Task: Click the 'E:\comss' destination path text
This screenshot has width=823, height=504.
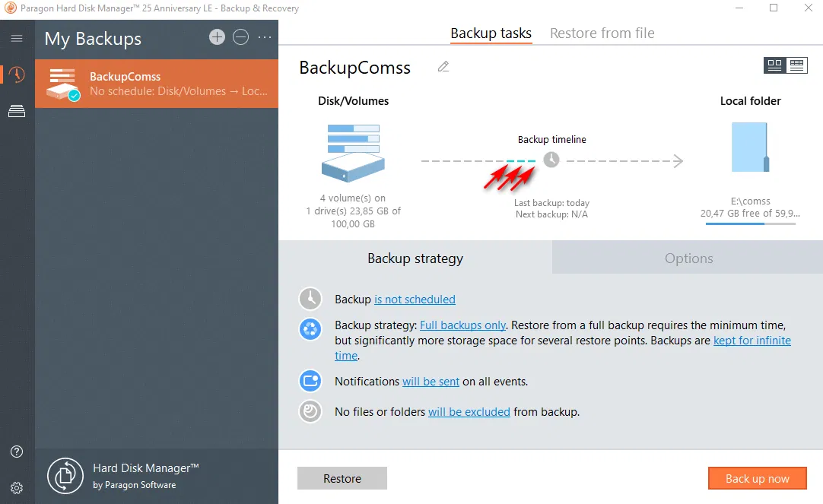Action: pyautogui.click(x=751, y=201)
